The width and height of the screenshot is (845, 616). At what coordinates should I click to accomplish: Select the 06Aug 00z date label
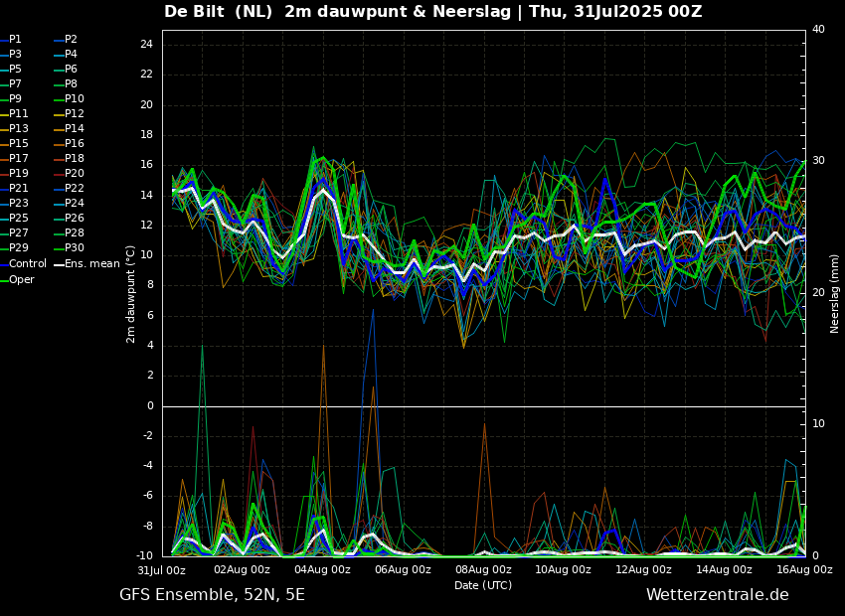point(403,569)
